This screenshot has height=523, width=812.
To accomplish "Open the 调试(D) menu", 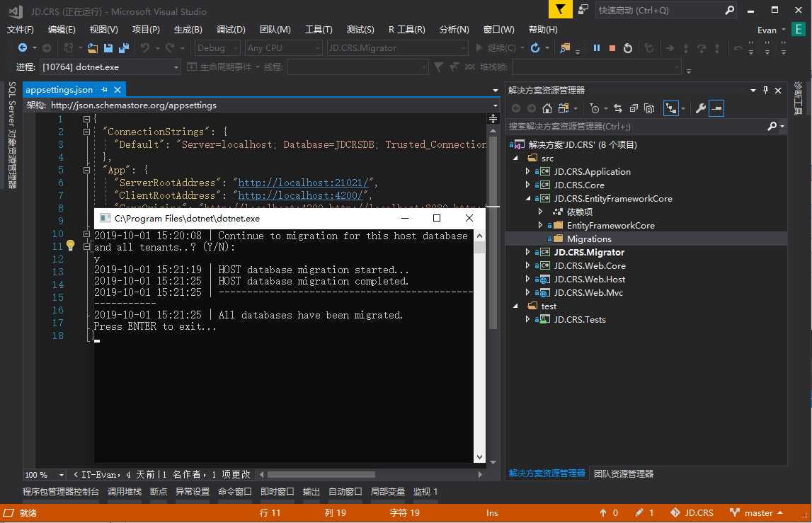I will [231, 30].
